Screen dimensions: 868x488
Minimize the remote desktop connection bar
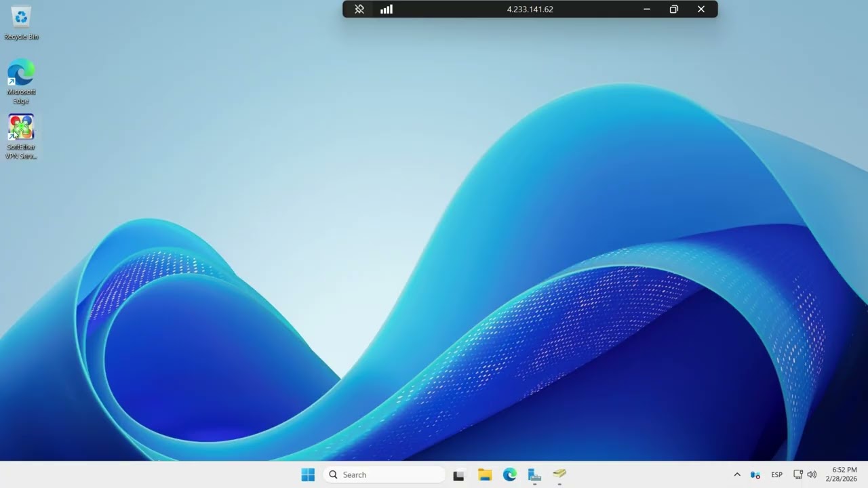tap(647, 9)
